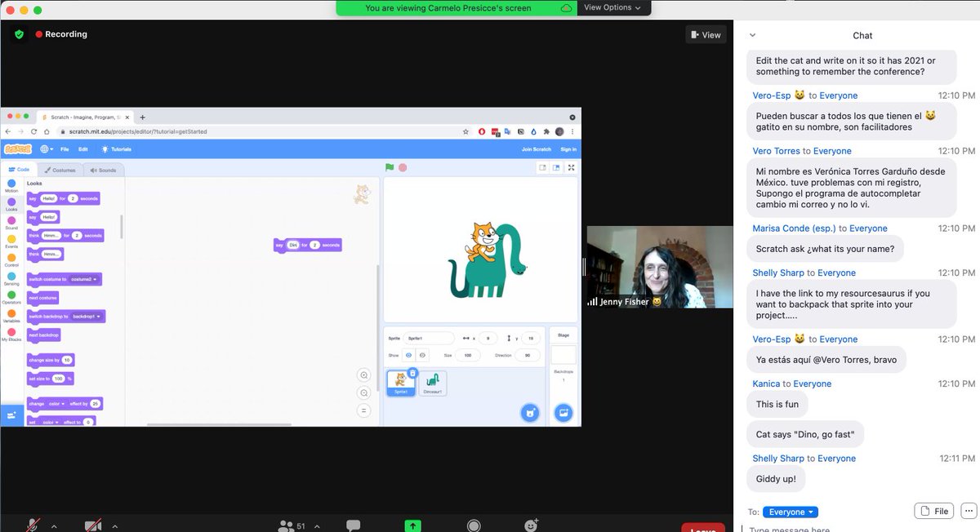Collapse the Chat panel with its chevron
This screenshot has width=980, height=532.
752,35
